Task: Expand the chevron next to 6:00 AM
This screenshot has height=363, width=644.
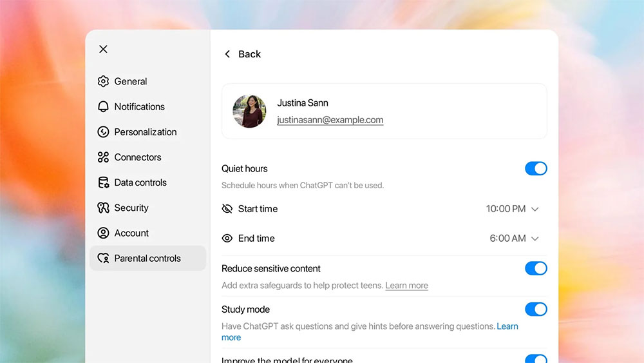Action: point(535,239)
